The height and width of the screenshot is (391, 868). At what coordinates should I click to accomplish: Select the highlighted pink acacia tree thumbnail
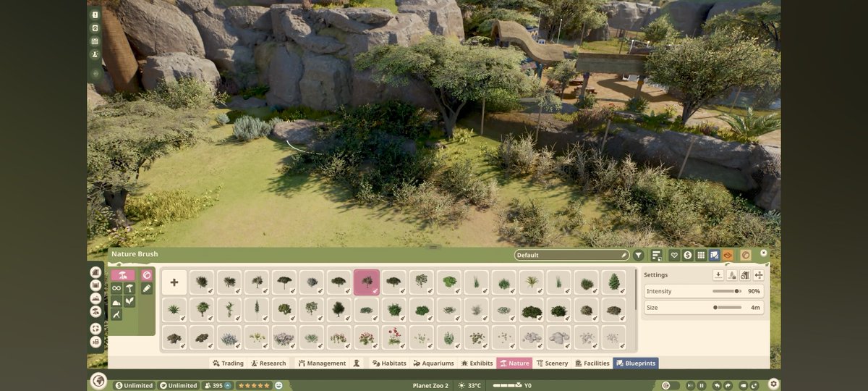[x=367, y=282]
